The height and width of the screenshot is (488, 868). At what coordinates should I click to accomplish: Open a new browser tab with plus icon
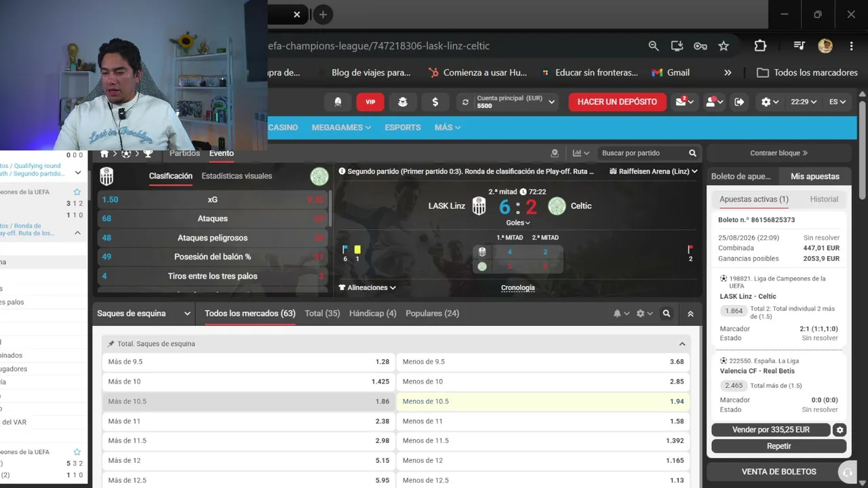point(323,14)
